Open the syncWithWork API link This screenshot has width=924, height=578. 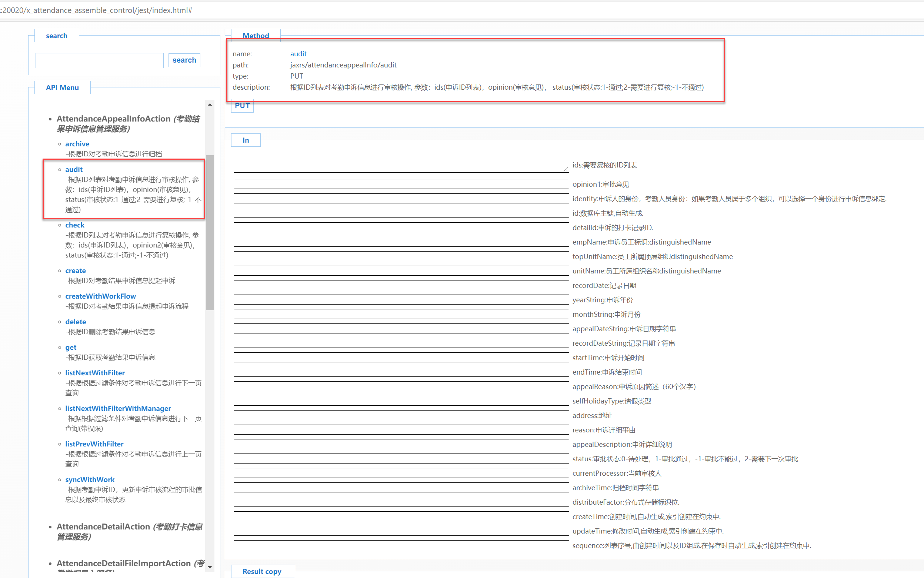(x=90, y=479)
